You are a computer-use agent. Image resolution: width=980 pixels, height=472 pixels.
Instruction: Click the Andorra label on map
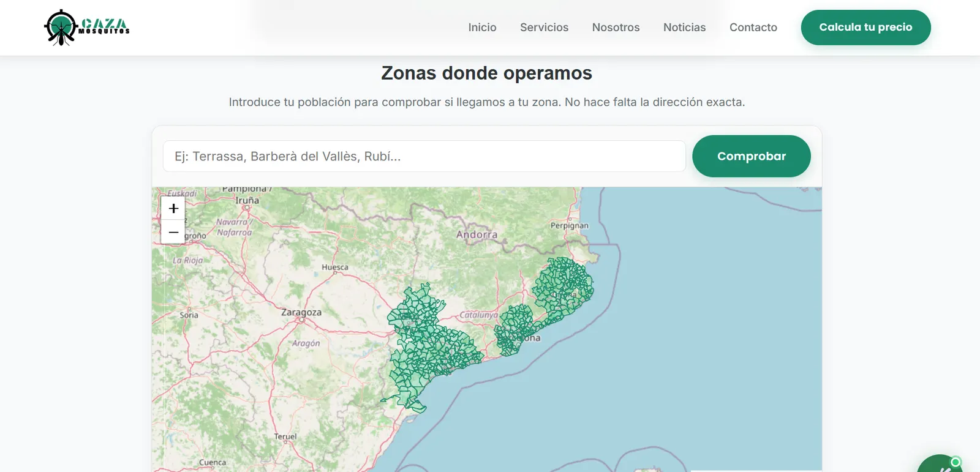(x=477, y=234)
